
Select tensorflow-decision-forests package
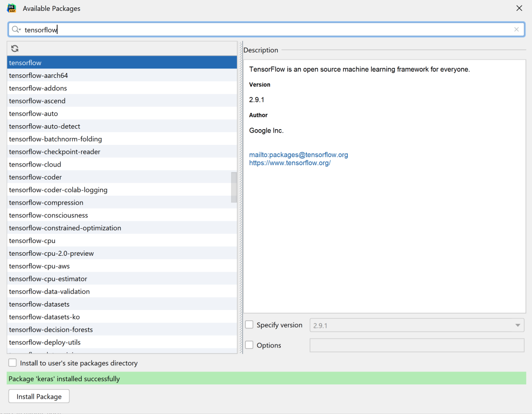[x=122, y=330]
